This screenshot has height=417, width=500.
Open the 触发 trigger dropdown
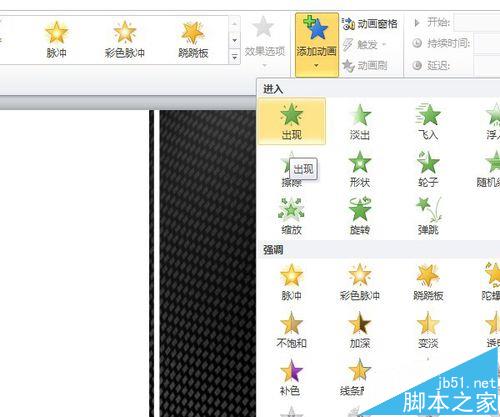364,44
